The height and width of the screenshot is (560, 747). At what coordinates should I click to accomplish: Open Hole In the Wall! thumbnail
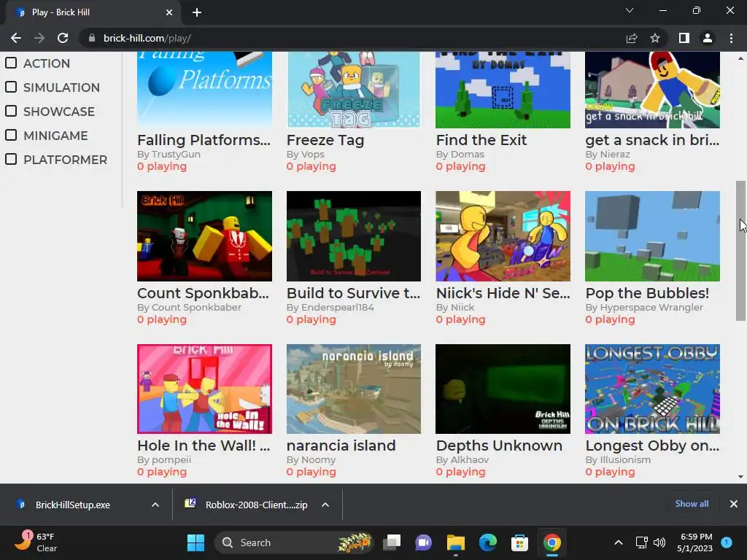(x=204, y=389)
